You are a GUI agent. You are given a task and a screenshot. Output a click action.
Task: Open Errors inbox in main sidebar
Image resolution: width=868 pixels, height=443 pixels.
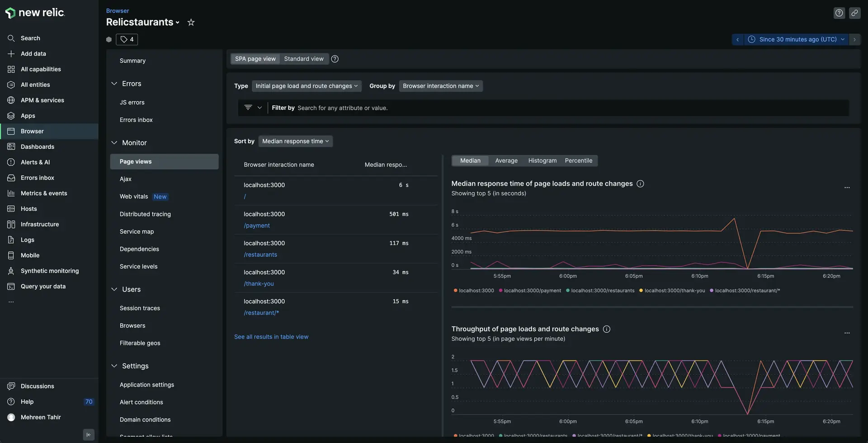[x=38, y=178]
